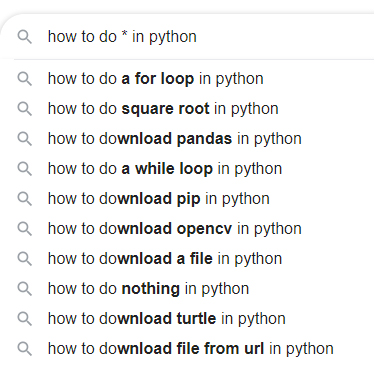The height and width of the screenshot is (371, 375).
Task: Click the magnifier icon in the search box
Action: (x=25, y=37)
